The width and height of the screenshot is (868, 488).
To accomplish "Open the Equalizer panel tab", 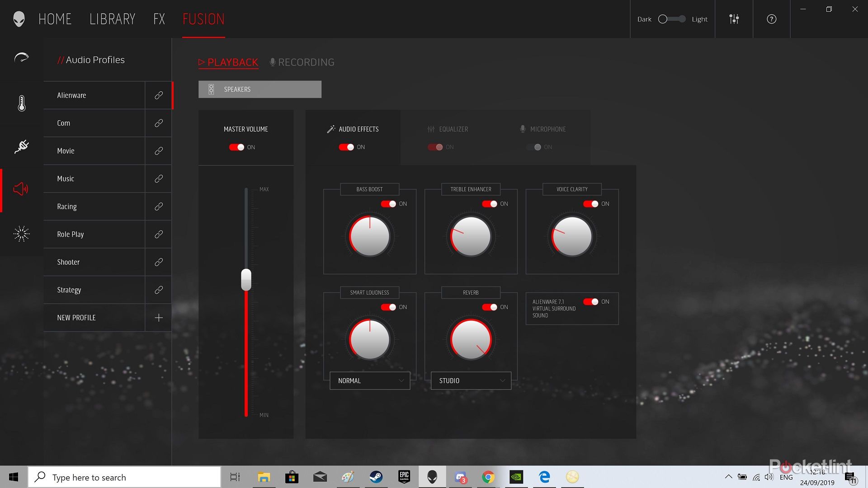I will (448, 129).
